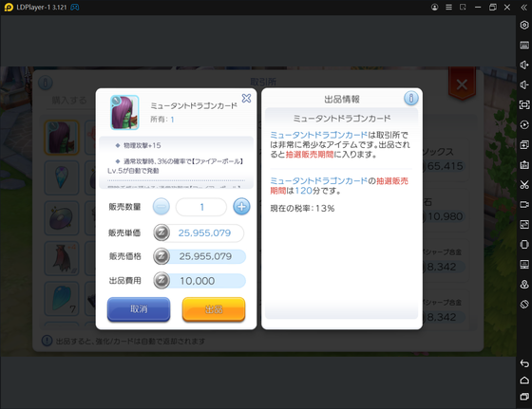Click the orange 出品 listing button
The width and height of the screenshot is (532, 409).
[214, 308]
